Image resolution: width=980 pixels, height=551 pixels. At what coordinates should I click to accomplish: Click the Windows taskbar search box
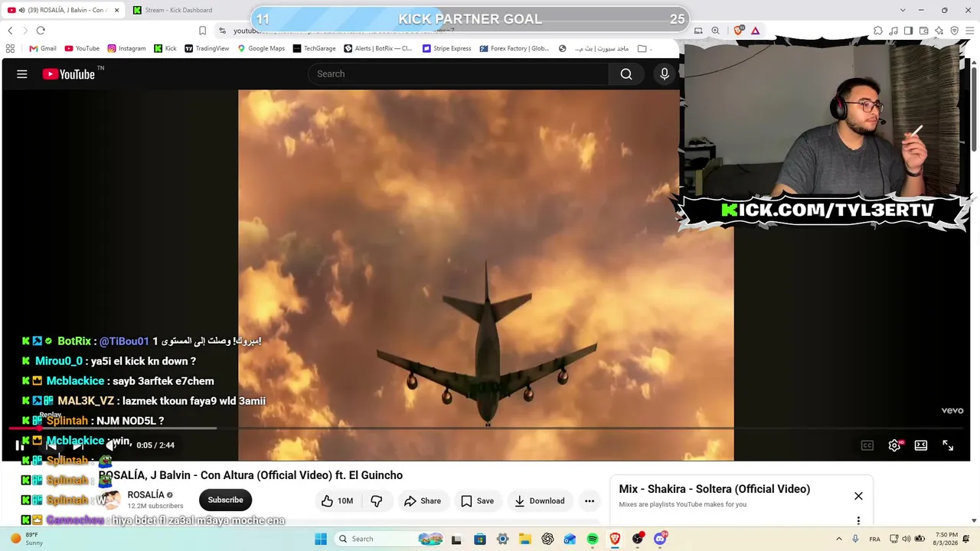coord(388,539)
